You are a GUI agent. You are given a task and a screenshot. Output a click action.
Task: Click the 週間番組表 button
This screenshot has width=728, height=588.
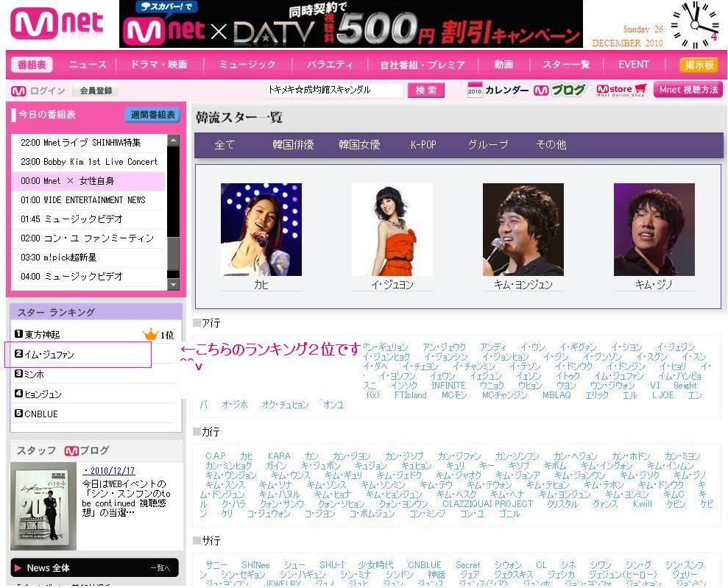click(153, 115)
